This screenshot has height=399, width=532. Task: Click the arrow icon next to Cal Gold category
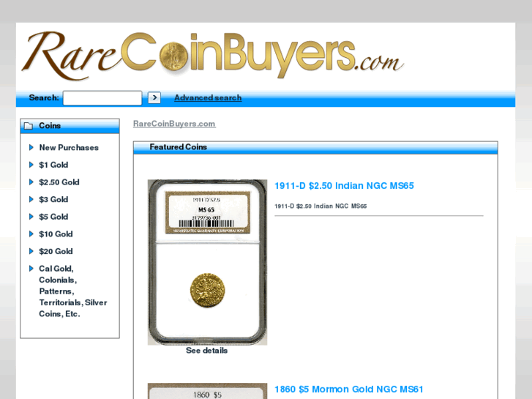point(31,269)
